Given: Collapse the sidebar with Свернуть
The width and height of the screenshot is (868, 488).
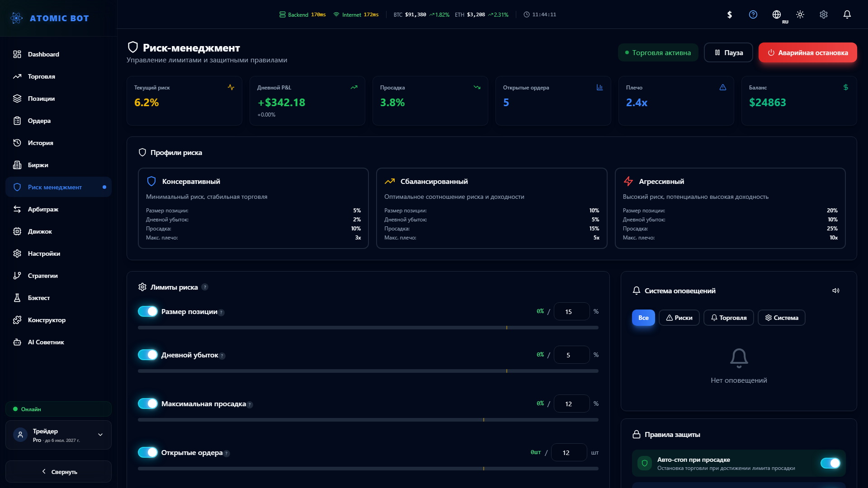Looking at the screenshot, I should (59, 471).
